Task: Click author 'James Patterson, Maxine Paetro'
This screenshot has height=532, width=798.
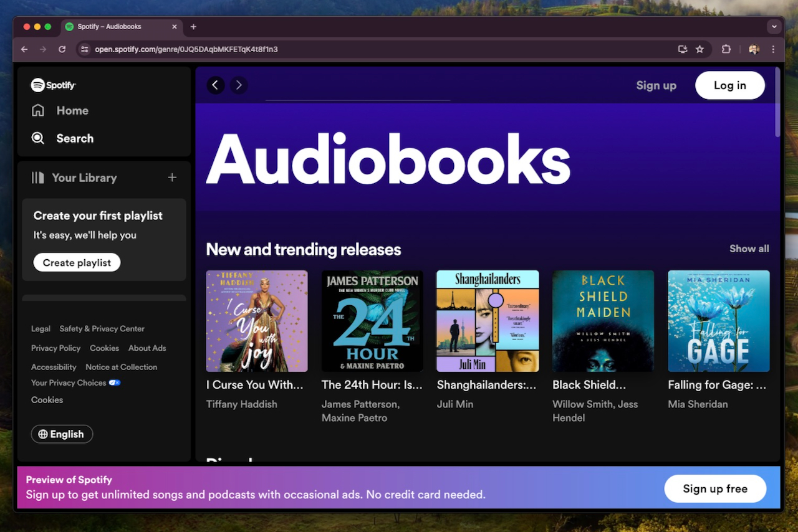Action: tap(360, 411)
